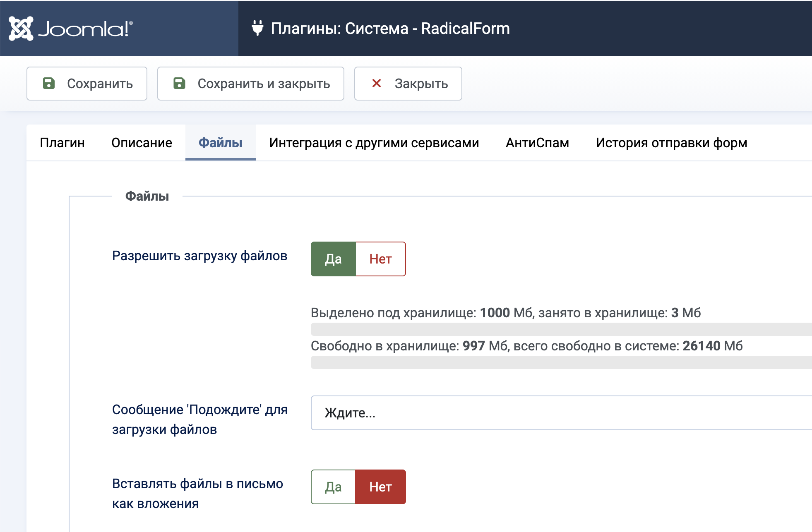Screen dimensions: 812x532
Task: Click the Joomla logo icon
Action: tap(21, 29)
